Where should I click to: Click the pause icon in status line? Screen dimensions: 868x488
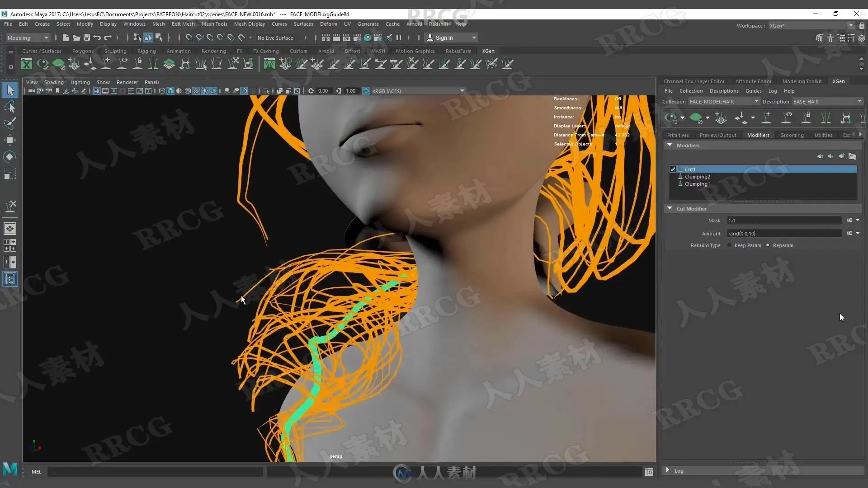(x=399, y=38)
